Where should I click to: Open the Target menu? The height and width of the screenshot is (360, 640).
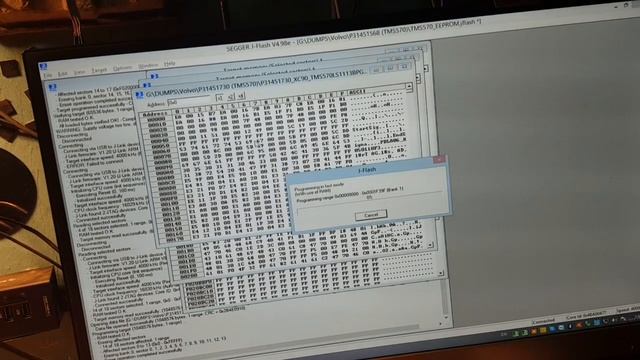click(x=99, y=69)
